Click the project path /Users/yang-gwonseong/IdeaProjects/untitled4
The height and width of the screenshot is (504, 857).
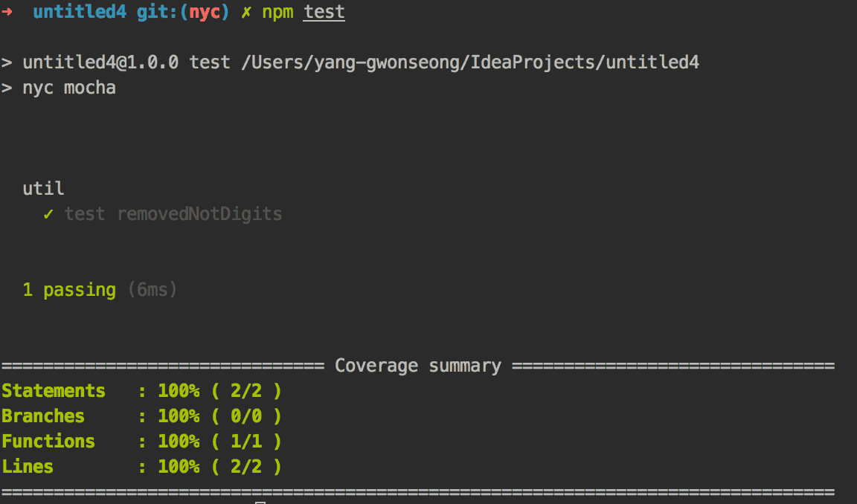[x=470, y=62]
